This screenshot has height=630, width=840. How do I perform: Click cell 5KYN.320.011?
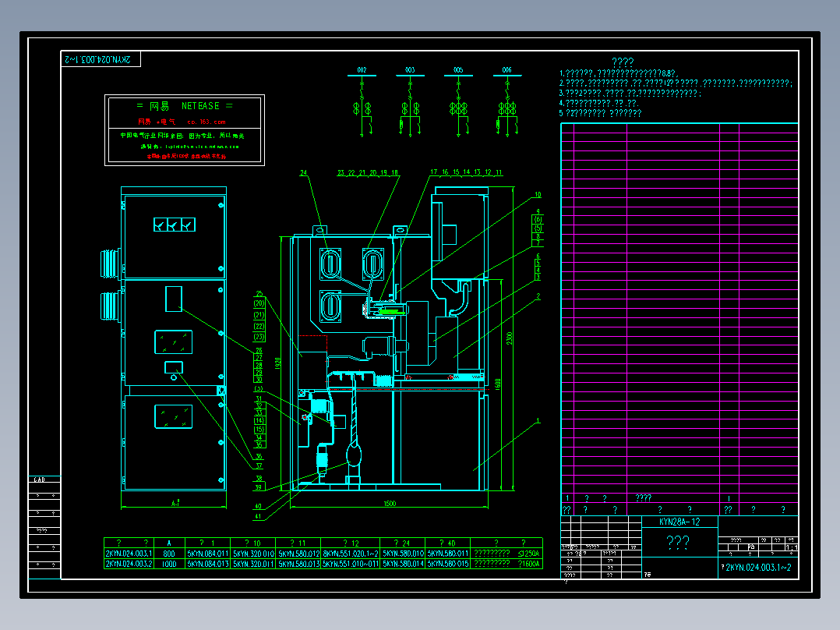coord(253,564)
